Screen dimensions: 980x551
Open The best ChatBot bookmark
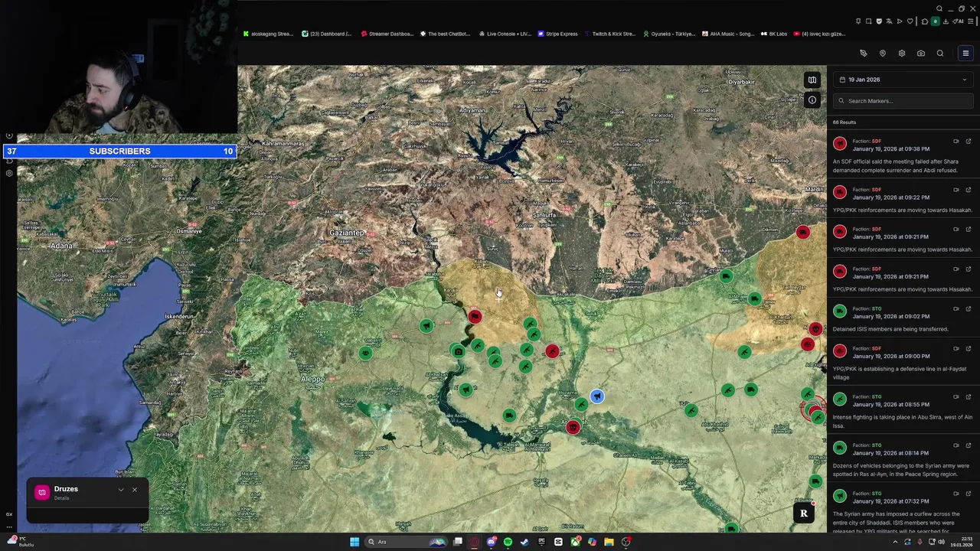pyautogui.click(x=445, y=34)
